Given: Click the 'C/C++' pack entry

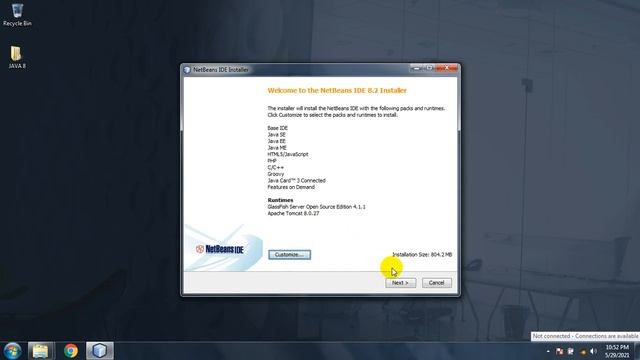Looking at the screenshot, I should [276, 167].
